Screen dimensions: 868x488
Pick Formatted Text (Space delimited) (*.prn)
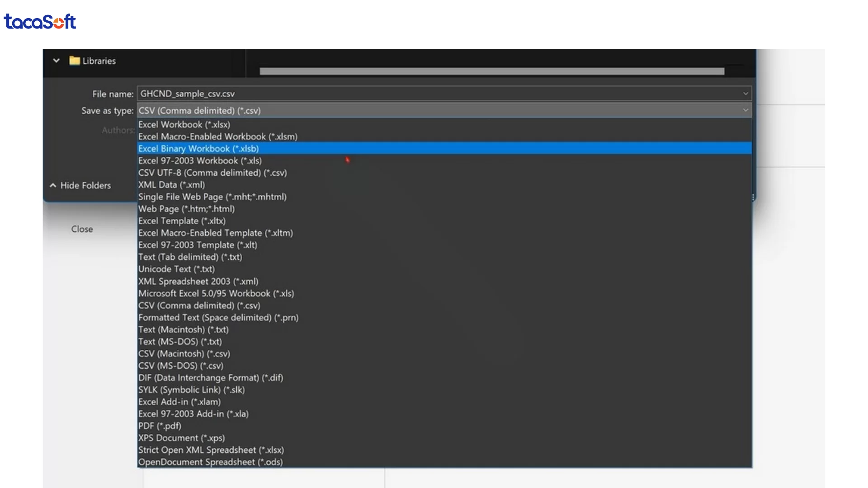(444, 317)
